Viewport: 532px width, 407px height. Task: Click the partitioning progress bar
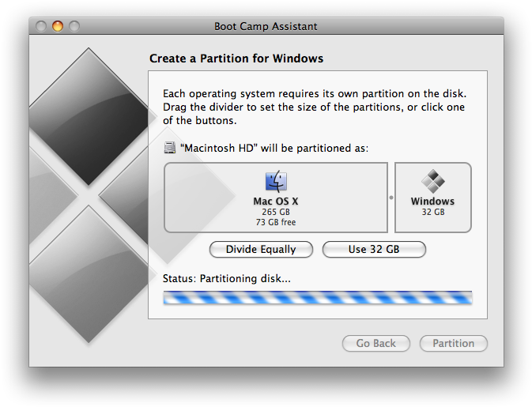pos(318,297)
